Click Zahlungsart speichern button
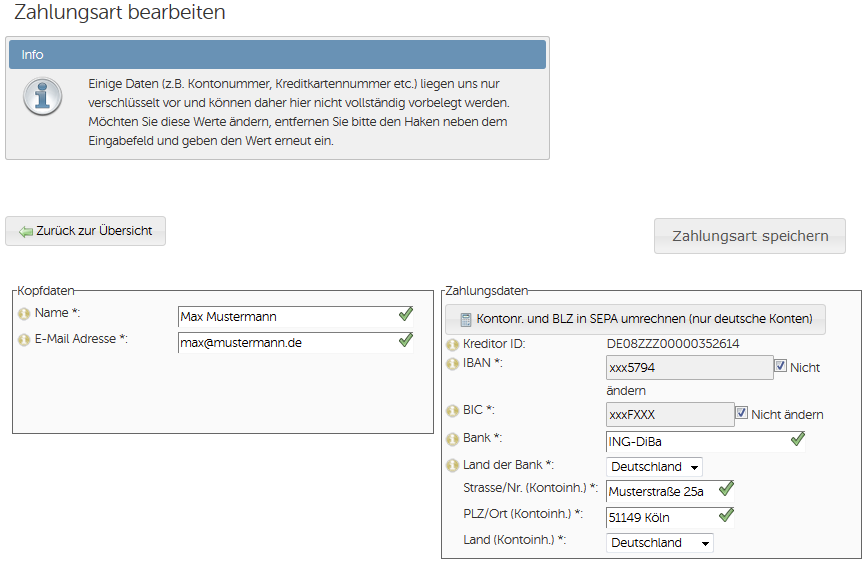 click(750, 236)
